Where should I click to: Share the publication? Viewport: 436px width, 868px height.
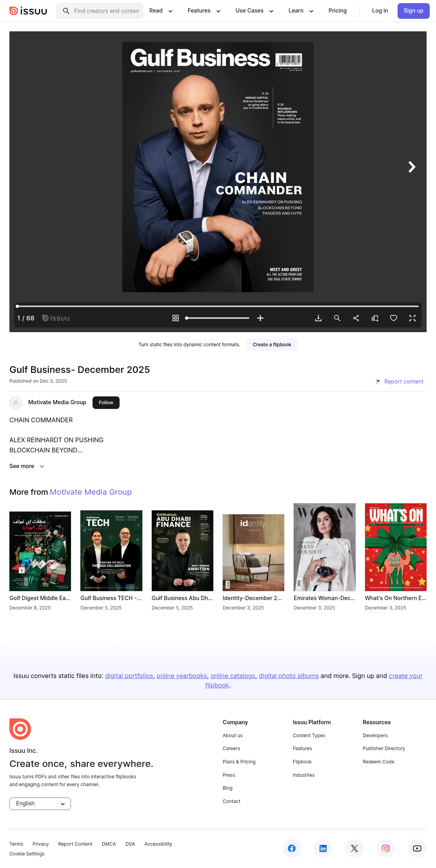(356, 318)
